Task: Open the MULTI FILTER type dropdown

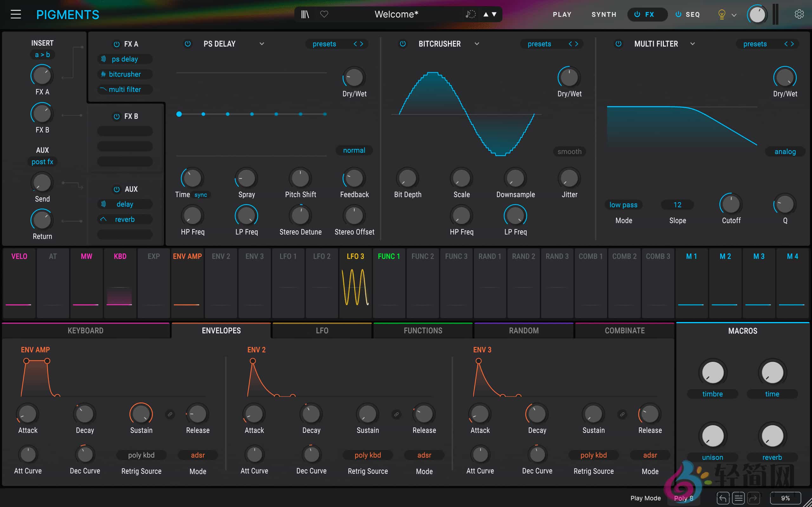Action: 693,44
